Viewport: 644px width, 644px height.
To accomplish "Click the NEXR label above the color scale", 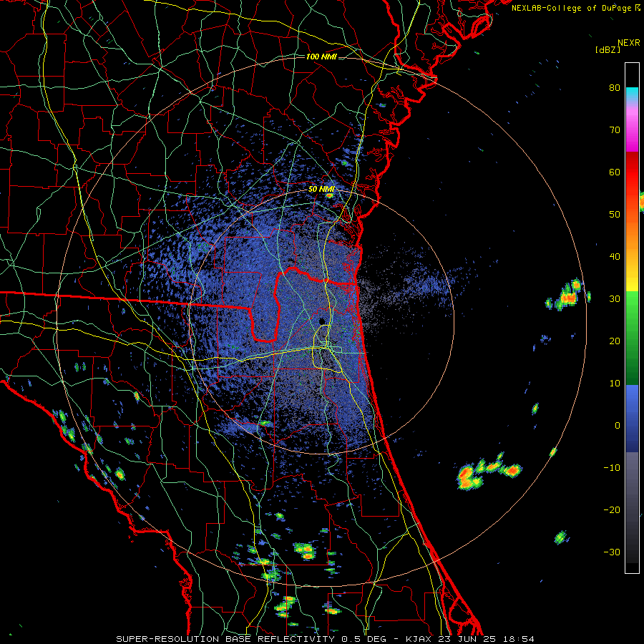I will (x=629, y=43).
